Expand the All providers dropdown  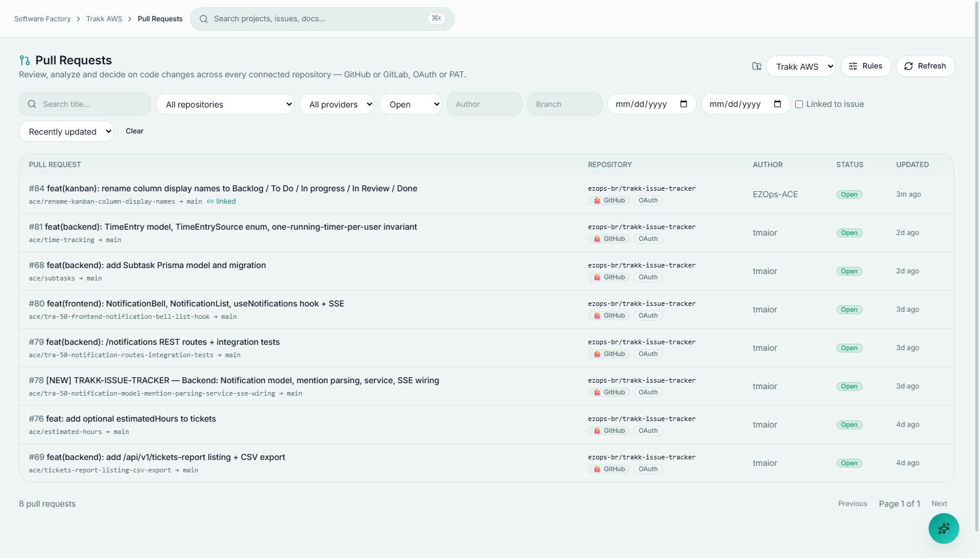[x=337, y=104]
